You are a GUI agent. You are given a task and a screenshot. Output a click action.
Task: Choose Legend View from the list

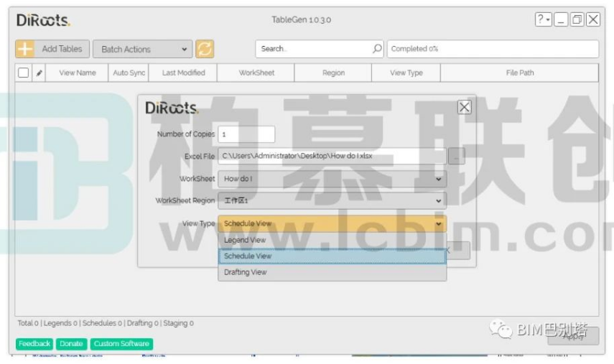pos(332,241)
